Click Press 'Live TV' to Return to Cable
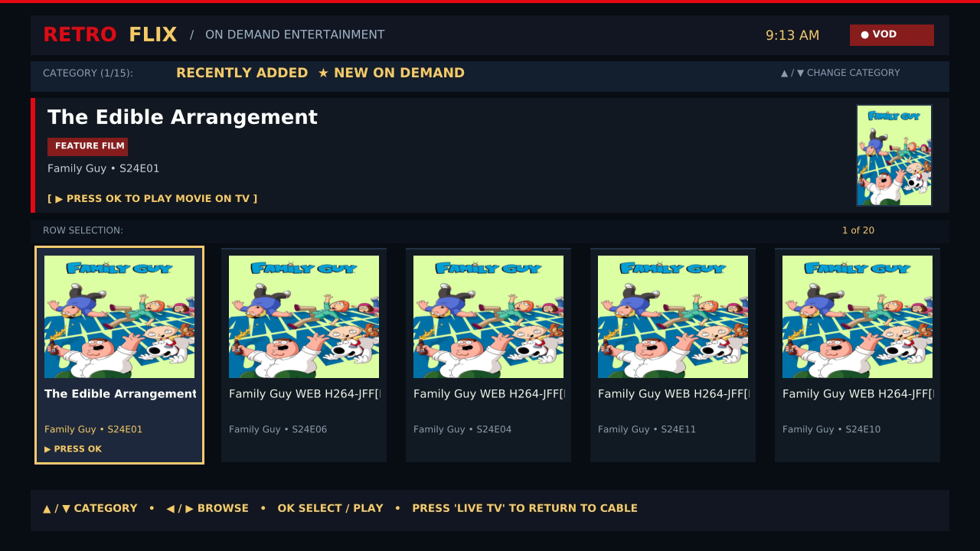Screen dimensions: 980x551 tap(524, 508)
